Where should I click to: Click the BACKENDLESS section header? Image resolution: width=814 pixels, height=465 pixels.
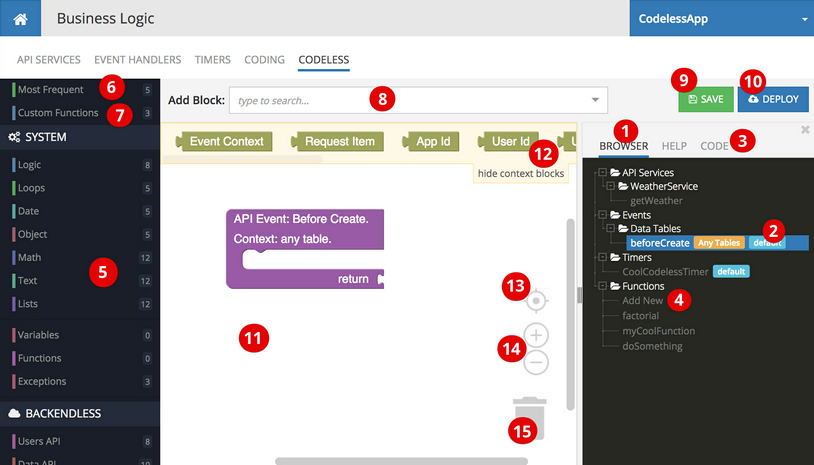coord(80,414)
